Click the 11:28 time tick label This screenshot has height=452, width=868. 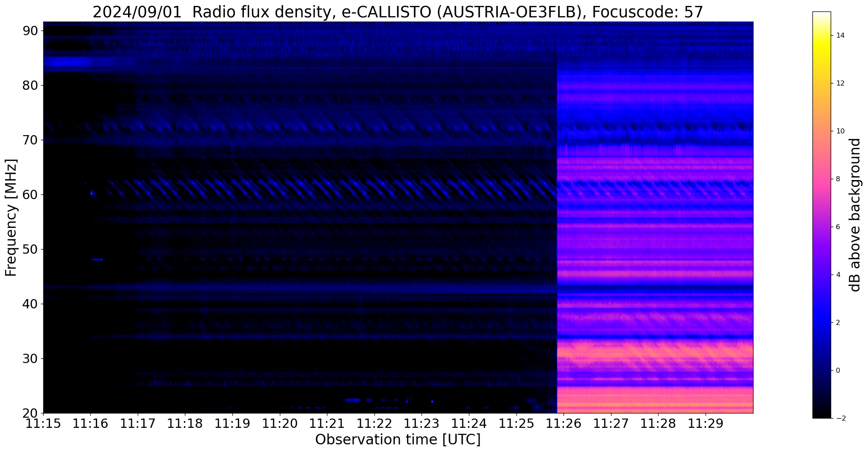tap(658, 424)
